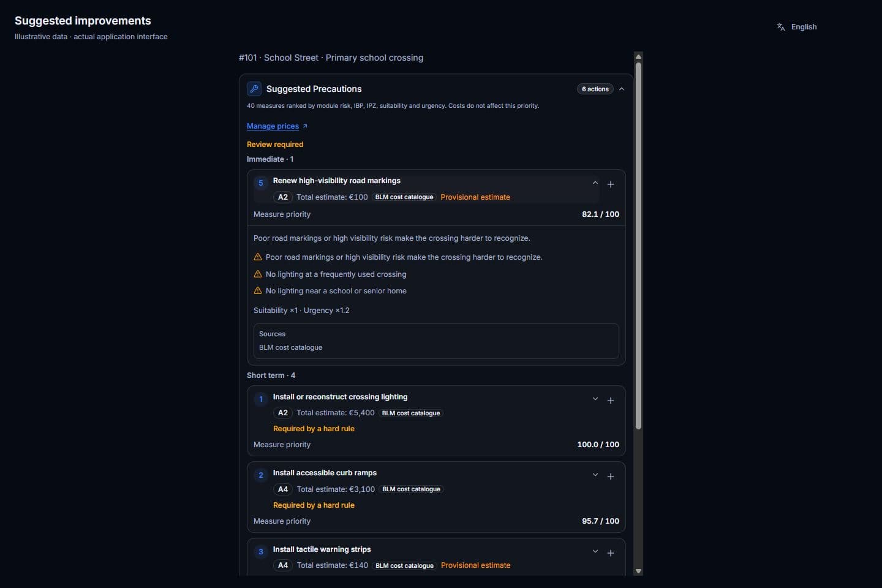Click the rank number 1 badge
The height and width of the screenshot is (588, 882).
[261, 399]
